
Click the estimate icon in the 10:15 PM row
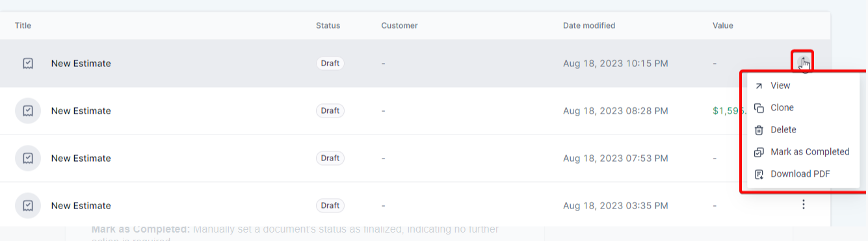click(x=28, y=64)
